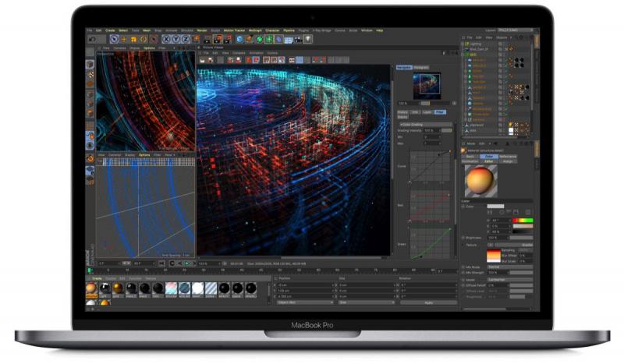
Task: Click the Floor environment icon
Action: 289,40
